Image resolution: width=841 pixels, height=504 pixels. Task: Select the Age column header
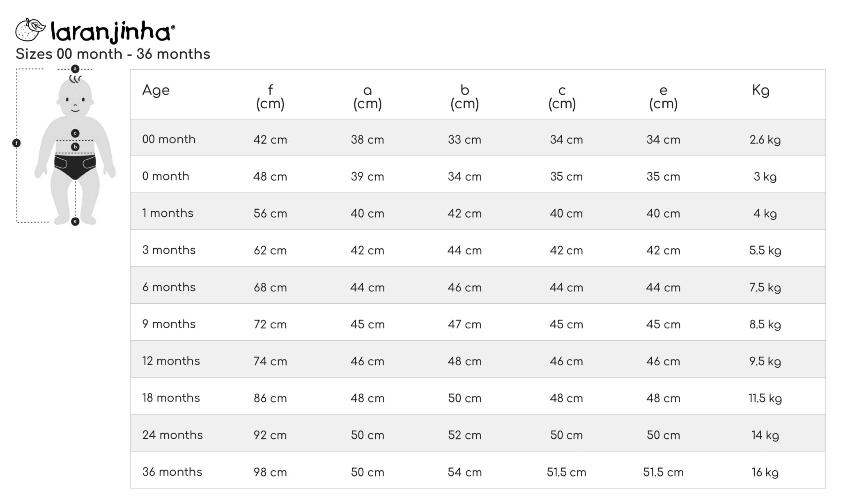pyautogui.click(x=156, y=90)
